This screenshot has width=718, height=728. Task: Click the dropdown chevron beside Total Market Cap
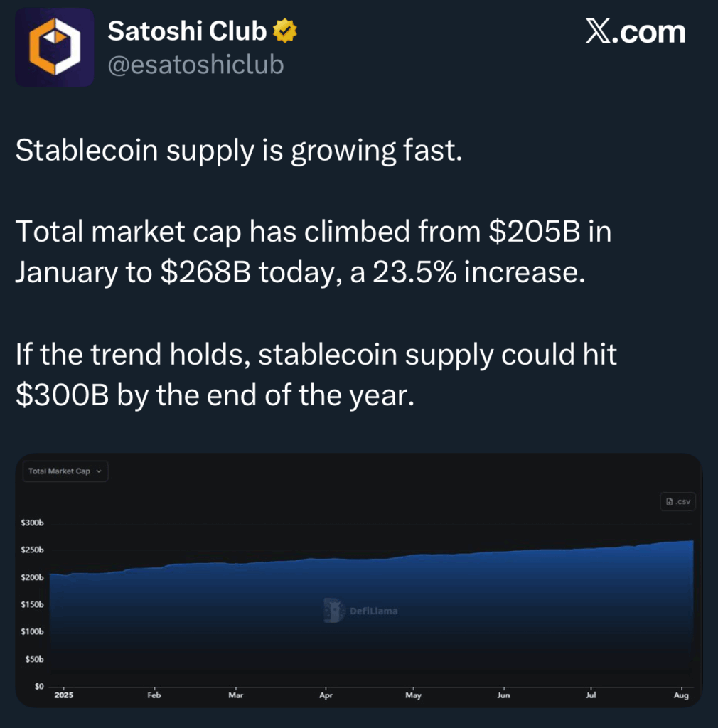pyautogui.click(x=98, y=471)
